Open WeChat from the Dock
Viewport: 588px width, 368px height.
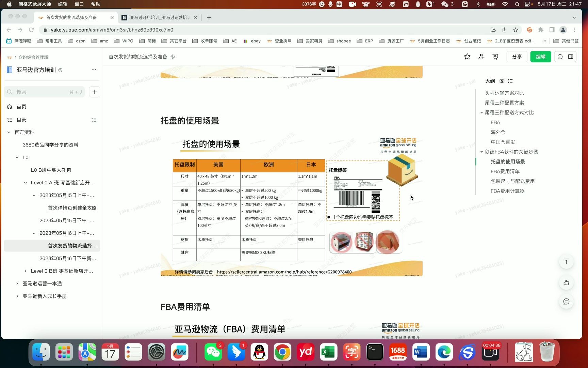click(213, 352)
